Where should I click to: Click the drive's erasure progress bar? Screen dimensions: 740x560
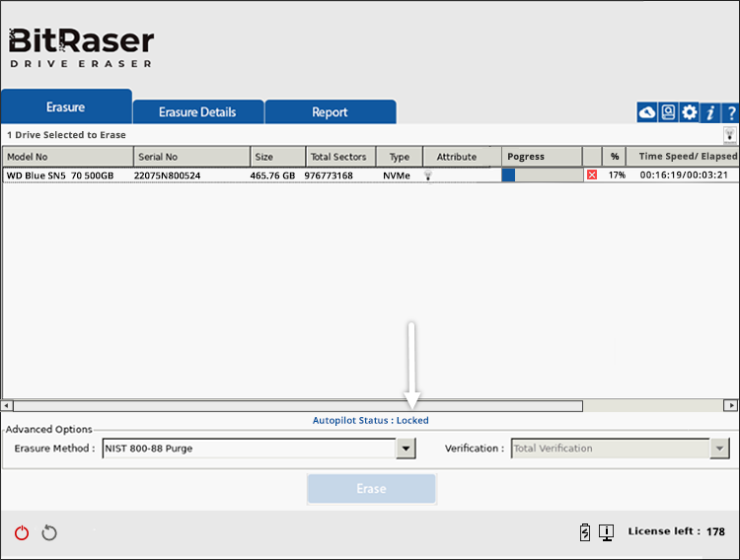(x=541, y=175)
